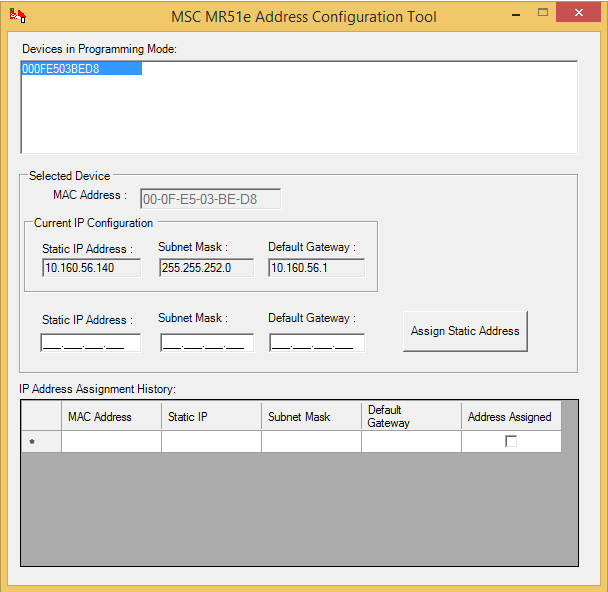This screenshot has width=608, height=592.
Task: Click the Default Gateway column header
Action: (411, 416)
